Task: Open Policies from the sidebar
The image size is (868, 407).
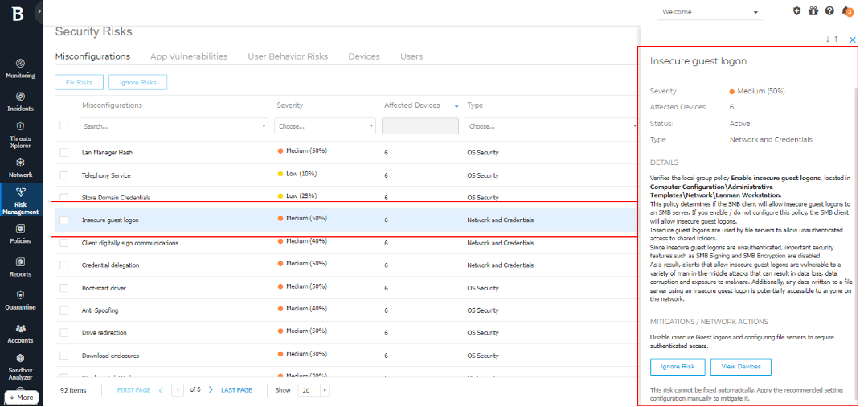Action: pos(20,233)
